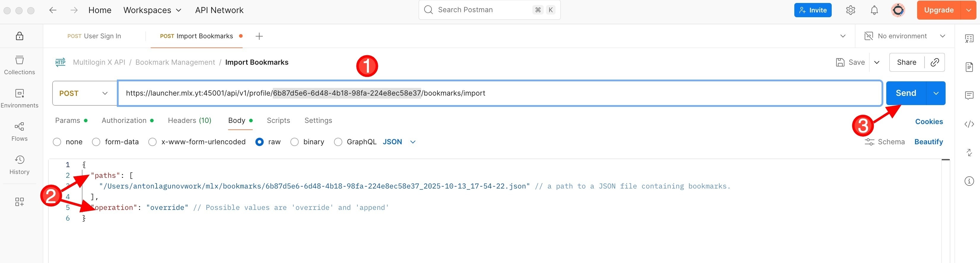Open the Schema sliders icon
980x263 pixels.
tap(869, 142)
